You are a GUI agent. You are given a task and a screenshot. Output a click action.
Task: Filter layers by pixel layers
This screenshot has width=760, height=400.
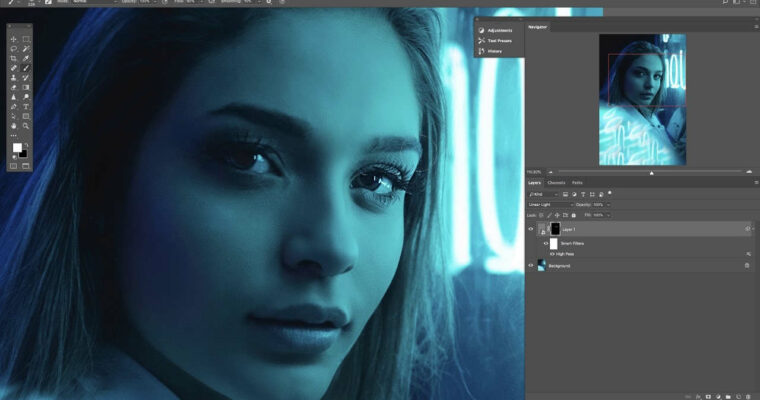point(565,194)
